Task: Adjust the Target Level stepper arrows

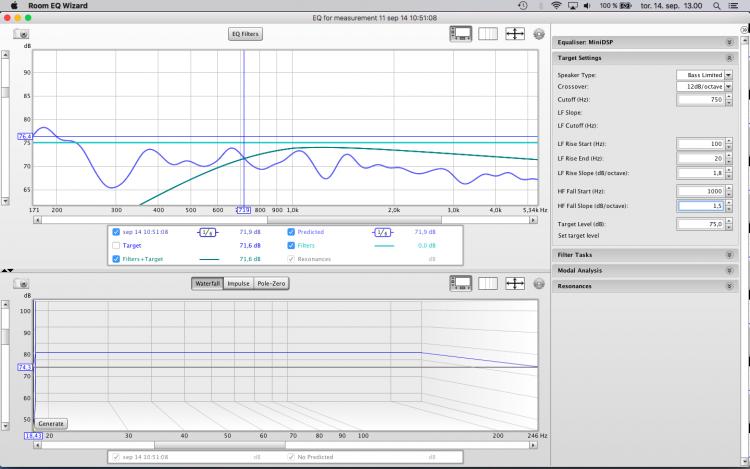Action: coord(729,224)
